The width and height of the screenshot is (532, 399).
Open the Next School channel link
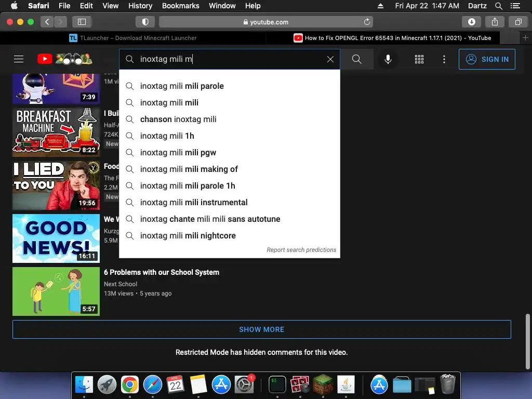pos(121,284)
